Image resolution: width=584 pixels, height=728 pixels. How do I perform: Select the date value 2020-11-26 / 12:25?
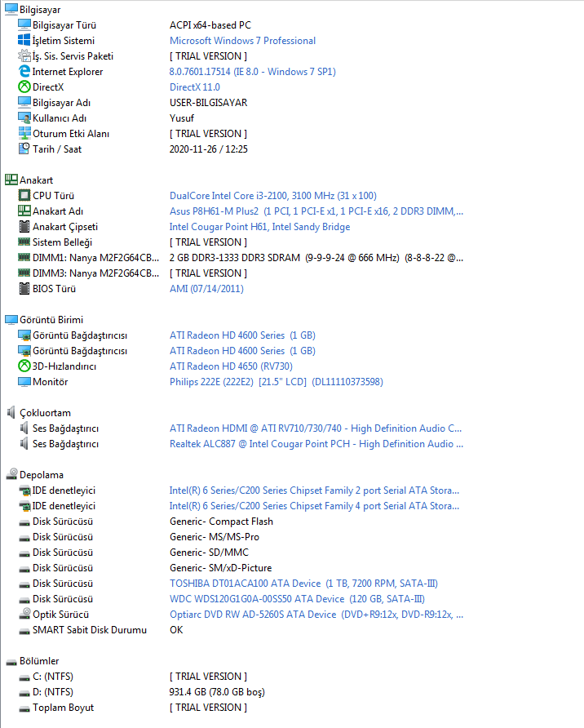[208, 149]
